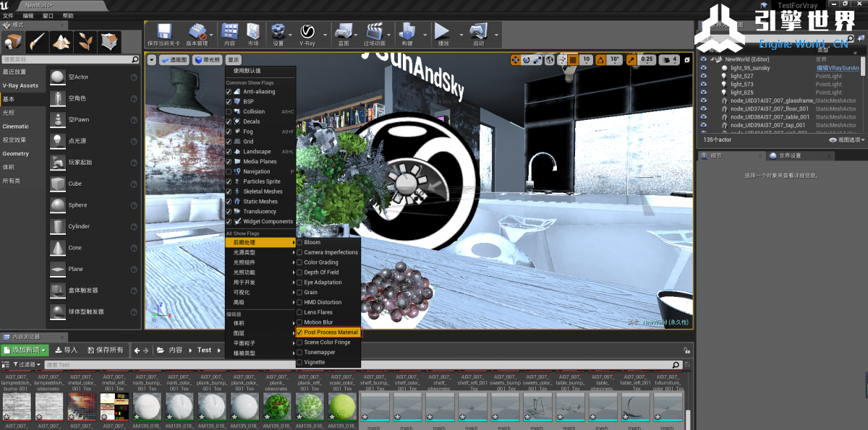Toggle world/local coordinate globe icon
Screen dimensions: 868x430
550,59
